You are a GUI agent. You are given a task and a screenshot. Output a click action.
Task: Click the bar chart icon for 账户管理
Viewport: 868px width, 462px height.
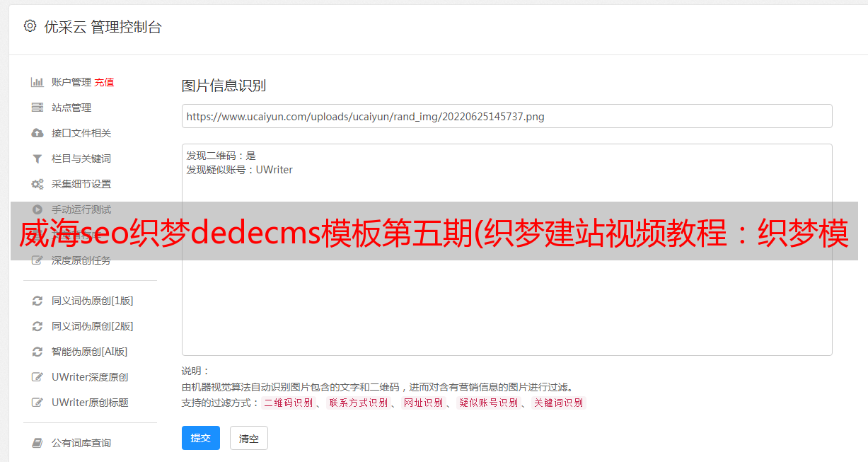click(37, 82)
